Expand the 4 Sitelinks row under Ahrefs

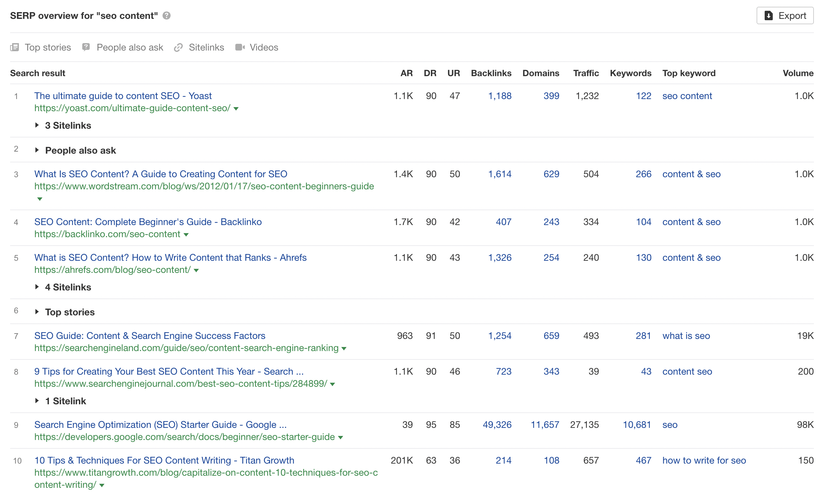[x=63, y=287]
